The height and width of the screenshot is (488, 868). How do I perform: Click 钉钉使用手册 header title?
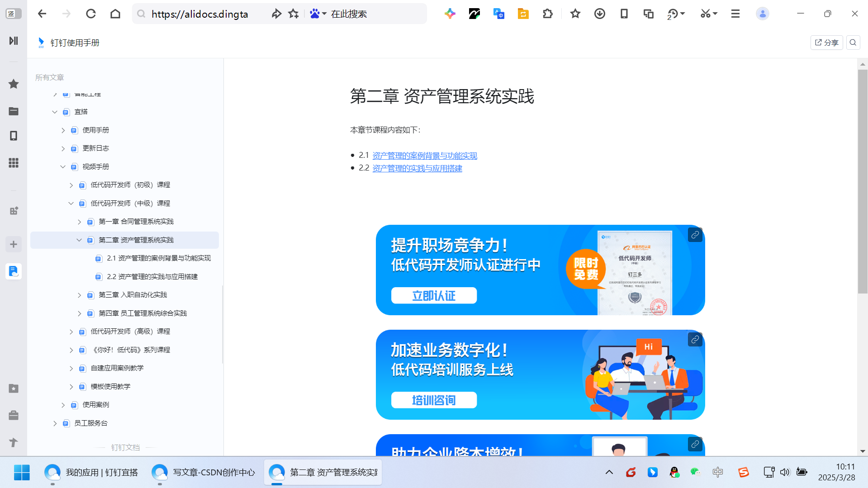coord(75,43)
